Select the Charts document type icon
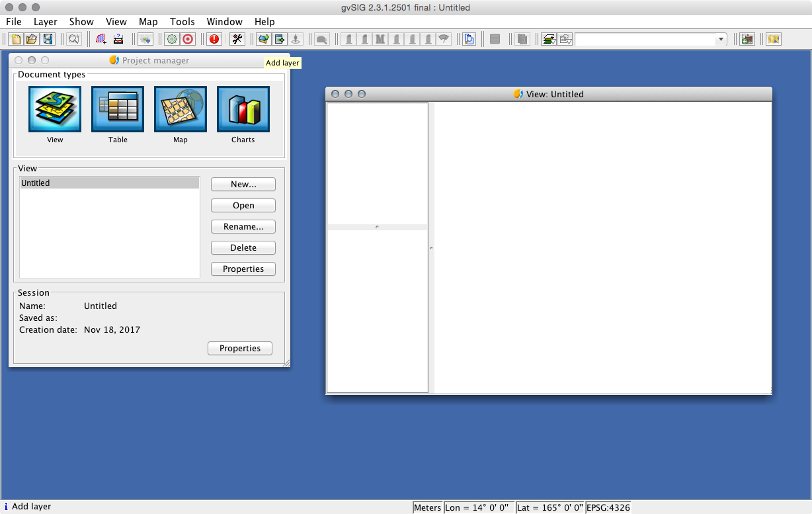 click(x=243, y=110)
